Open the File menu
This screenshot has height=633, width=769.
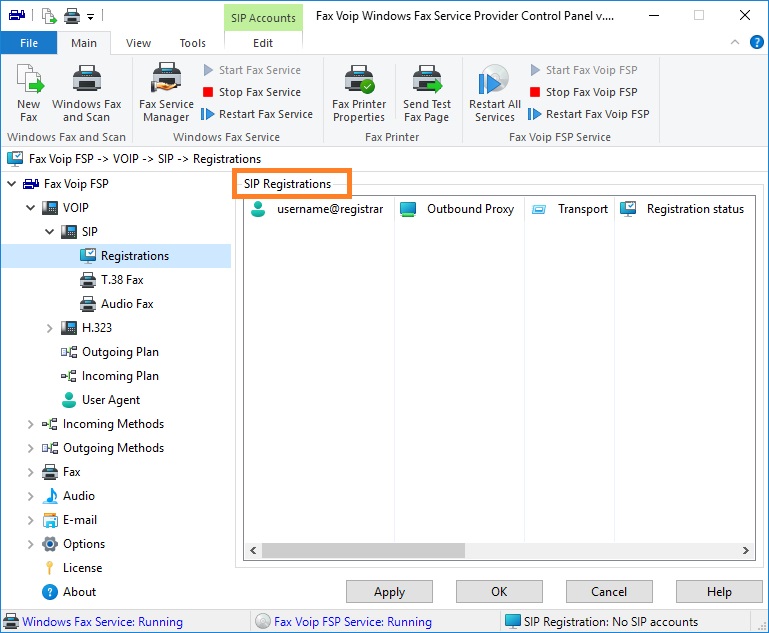[29, 43]
